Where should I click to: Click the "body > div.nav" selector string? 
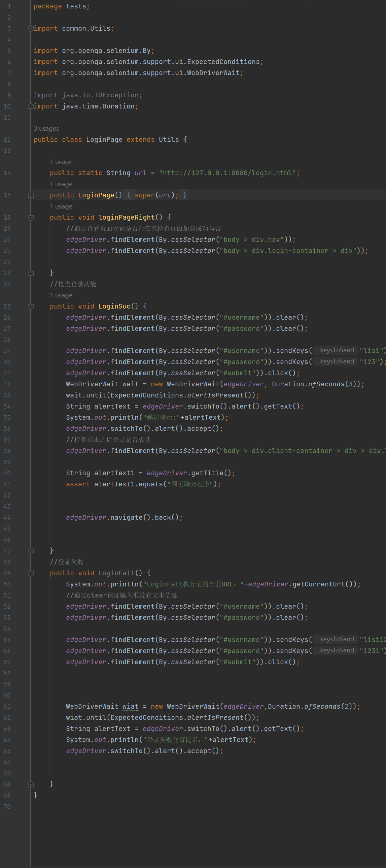252,239
